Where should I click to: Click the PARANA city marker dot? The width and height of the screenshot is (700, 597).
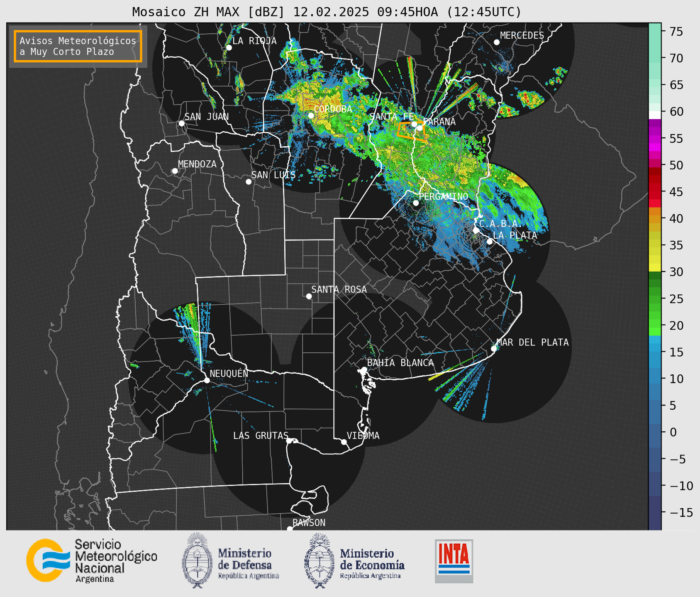coord(420,128)
